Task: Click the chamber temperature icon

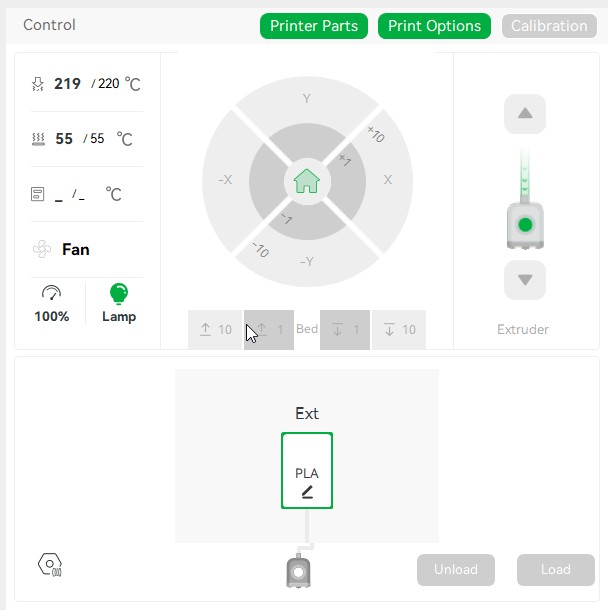Action: 38,194
